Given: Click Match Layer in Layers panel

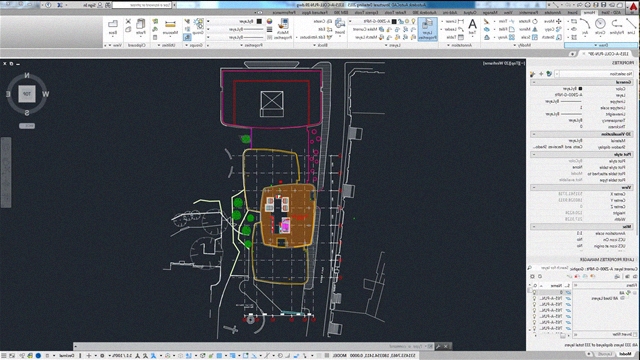Looking at the screenshot, I should pyautogui.click(x=369, y=37).
